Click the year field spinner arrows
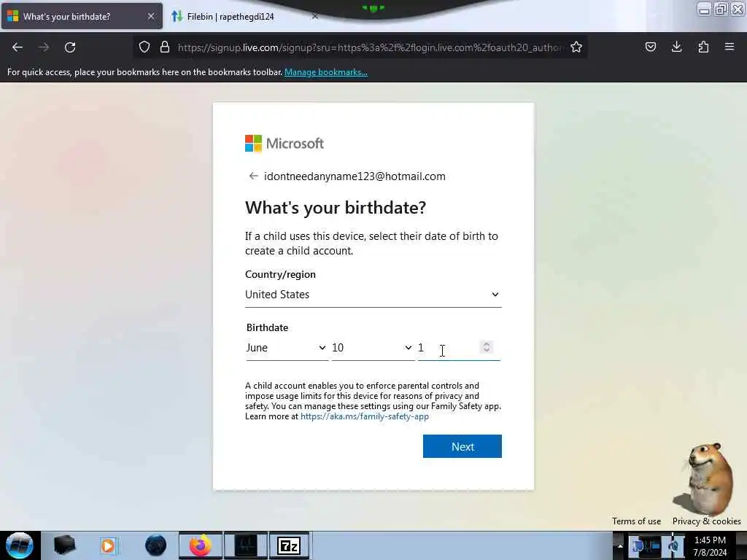This screenshot has height=560, width=747. (487, 347)
